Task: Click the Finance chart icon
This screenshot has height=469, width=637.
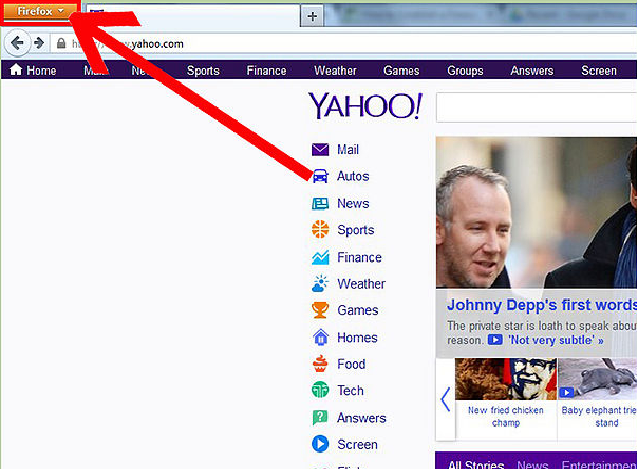Action: [320, 257]
